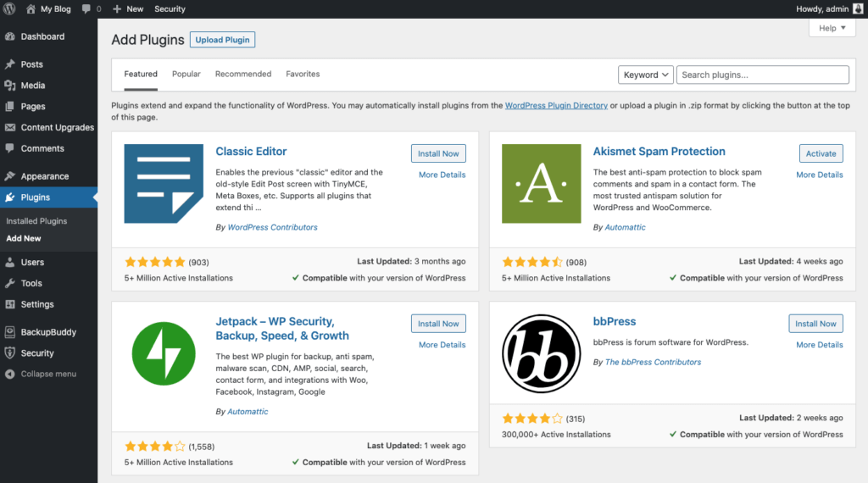The height and width of the screenshot is (483, 868).
Task: Switch to the Popular tab
Action: tap(186, 74)
